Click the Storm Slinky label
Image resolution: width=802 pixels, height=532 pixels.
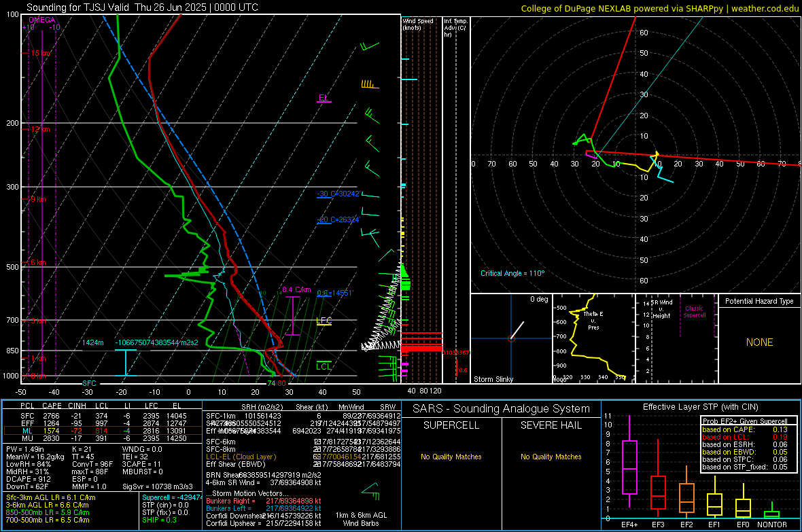click(493, 379)
